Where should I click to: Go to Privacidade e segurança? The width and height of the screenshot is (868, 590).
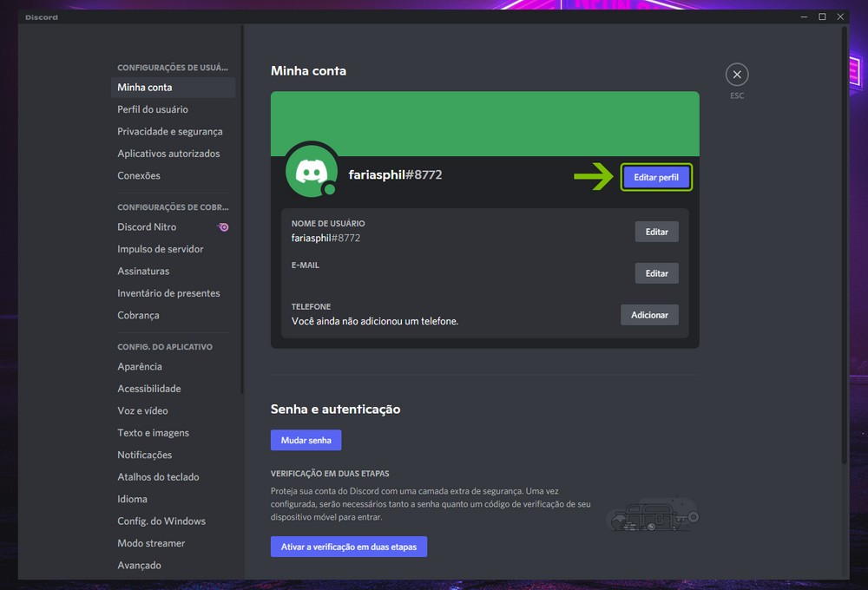pos(170,132)
